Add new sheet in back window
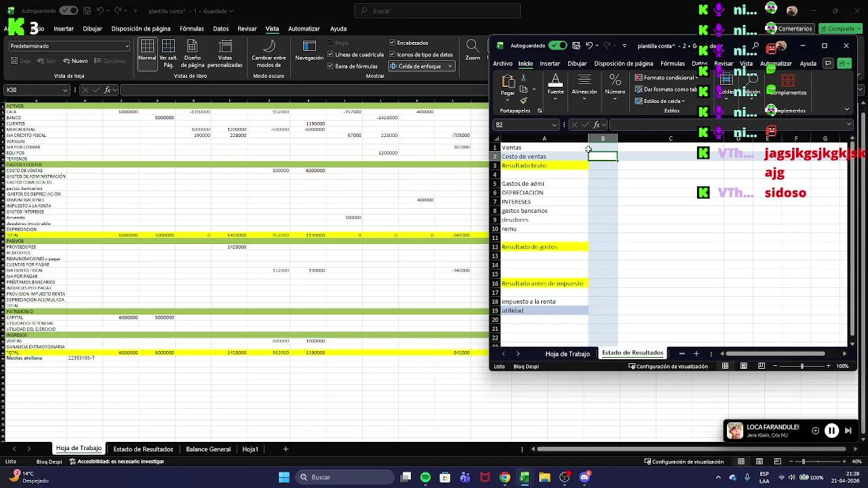Viewport: 868px width, 488px height. tap(285, 449)
